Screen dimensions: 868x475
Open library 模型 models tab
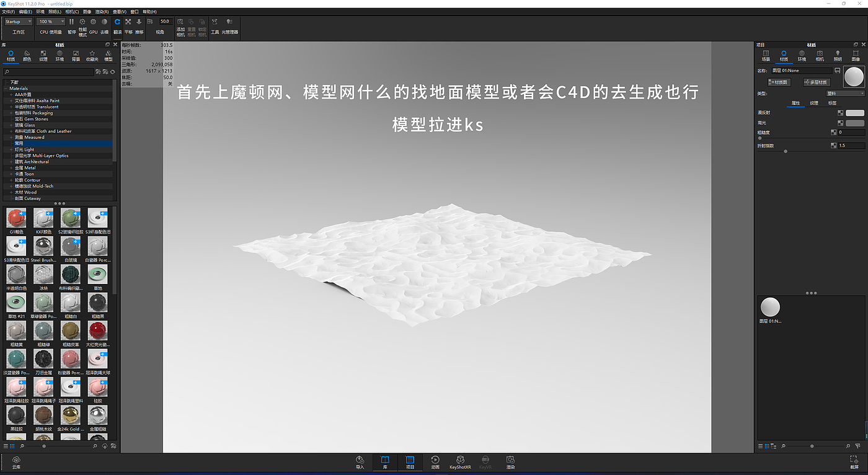108,56
